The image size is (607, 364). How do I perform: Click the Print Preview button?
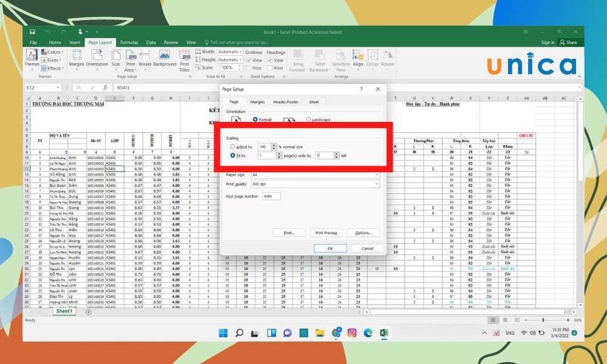[x=326, y=233]
